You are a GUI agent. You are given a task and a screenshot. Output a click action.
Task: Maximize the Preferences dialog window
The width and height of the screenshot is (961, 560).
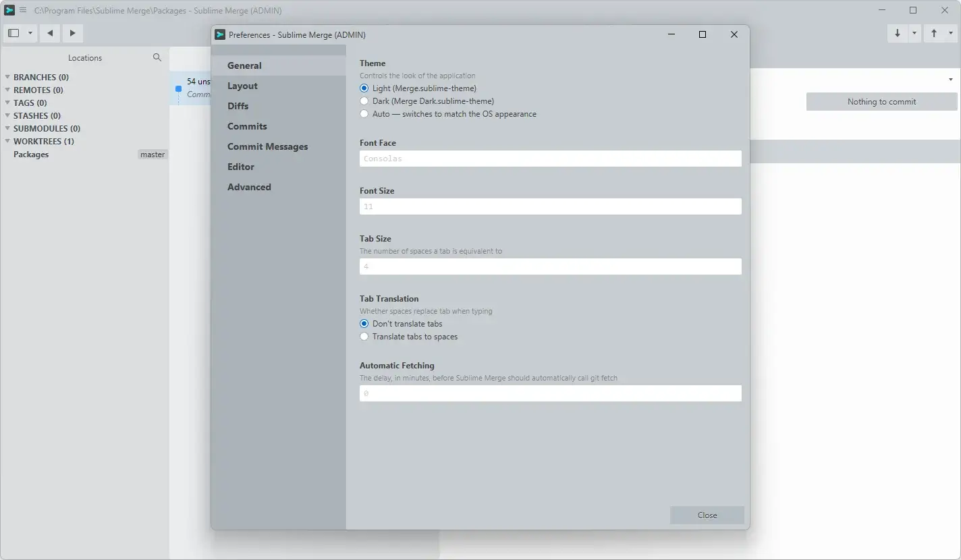703,34
